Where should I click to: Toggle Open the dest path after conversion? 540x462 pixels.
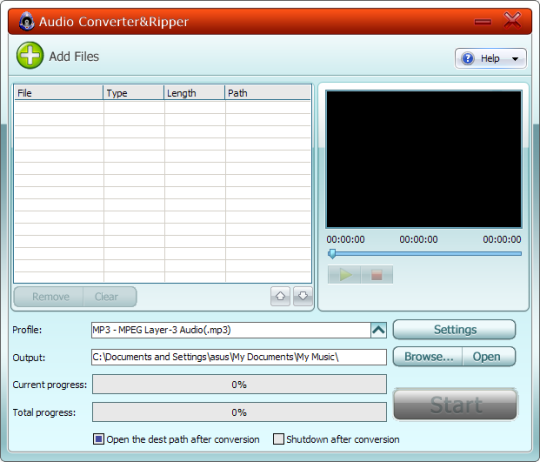98,439
